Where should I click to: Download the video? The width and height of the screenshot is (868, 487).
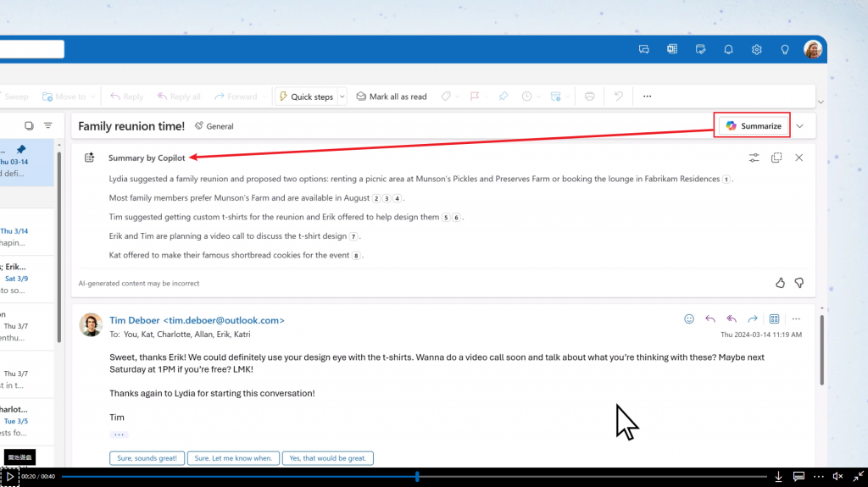[778, 477]
